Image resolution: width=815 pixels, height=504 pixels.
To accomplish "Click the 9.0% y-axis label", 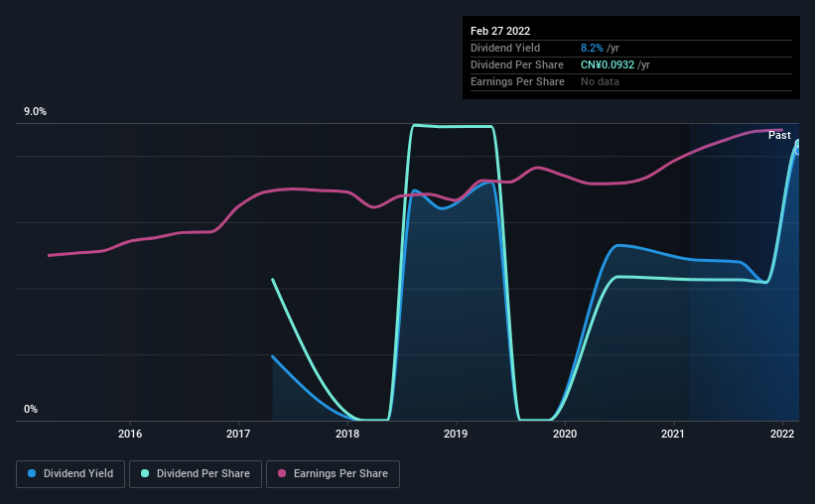I will pyautogui.click(x=35, y=112).
